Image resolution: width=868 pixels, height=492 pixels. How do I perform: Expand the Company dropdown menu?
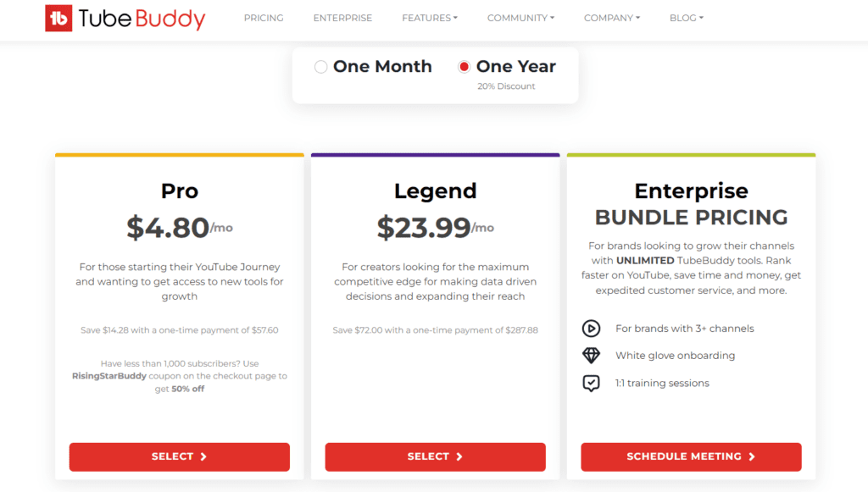[612, 18]
